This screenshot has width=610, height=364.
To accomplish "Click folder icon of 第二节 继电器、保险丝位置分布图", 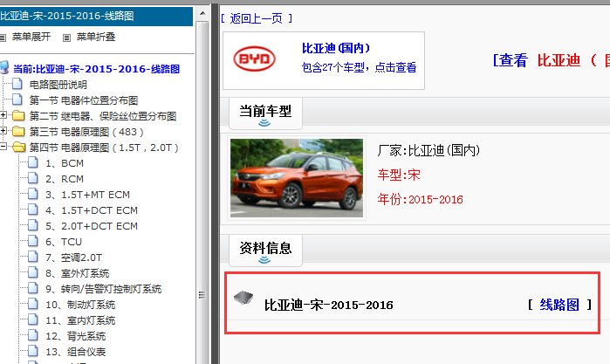I will pos(18,115).
